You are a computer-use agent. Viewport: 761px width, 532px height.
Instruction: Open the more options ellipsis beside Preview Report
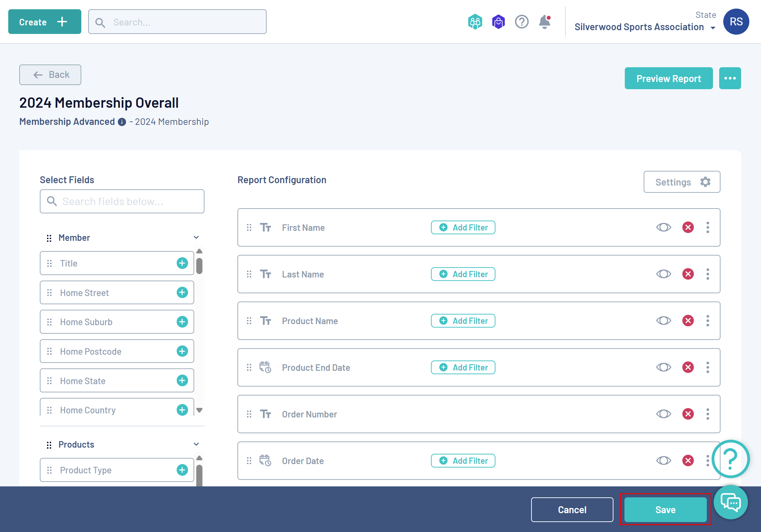pos(730,79)
